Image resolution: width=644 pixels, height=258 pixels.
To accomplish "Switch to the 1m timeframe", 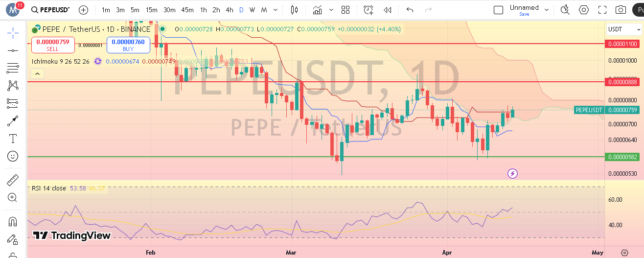I will 106,10.
